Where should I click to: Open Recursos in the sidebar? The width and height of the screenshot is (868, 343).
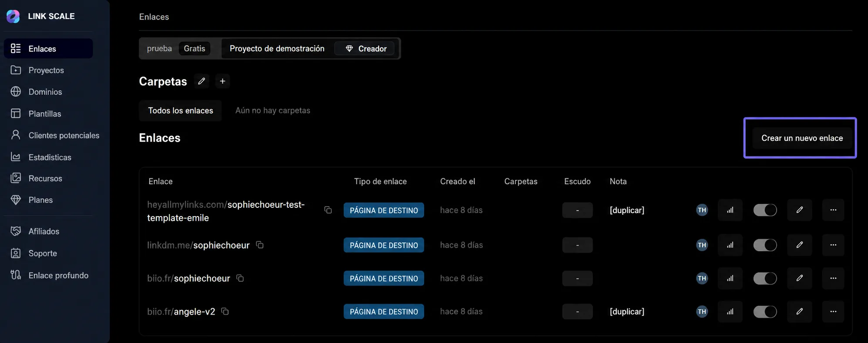click(48, 178)
